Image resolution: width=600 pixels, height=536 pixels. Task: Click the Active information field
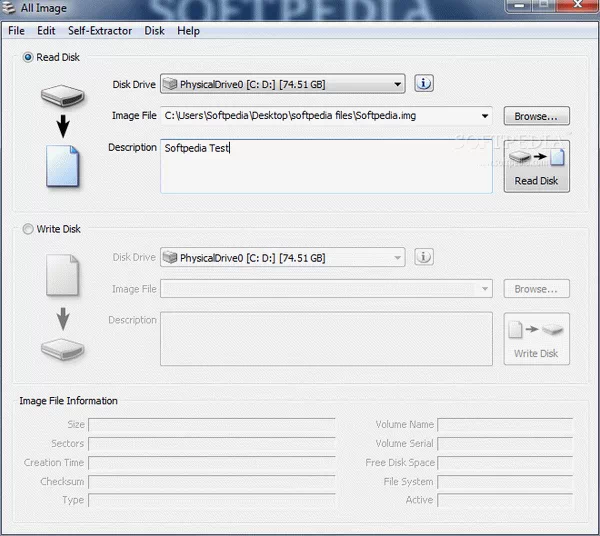pyautogui.click(x=505, y=500)
